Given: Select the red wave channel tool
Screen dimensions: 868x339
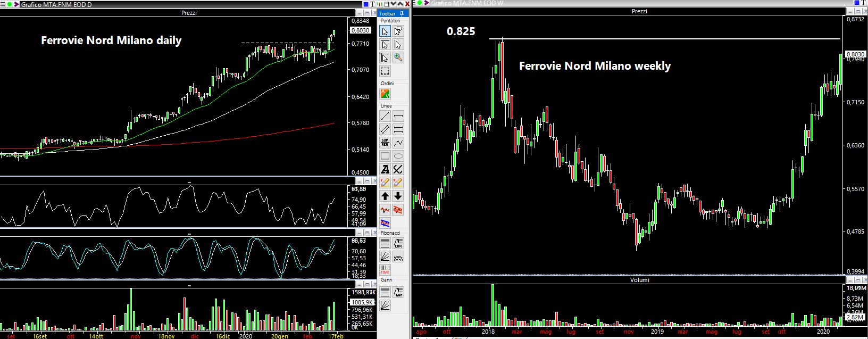Looking at the screenshot, I should point(398,210).
